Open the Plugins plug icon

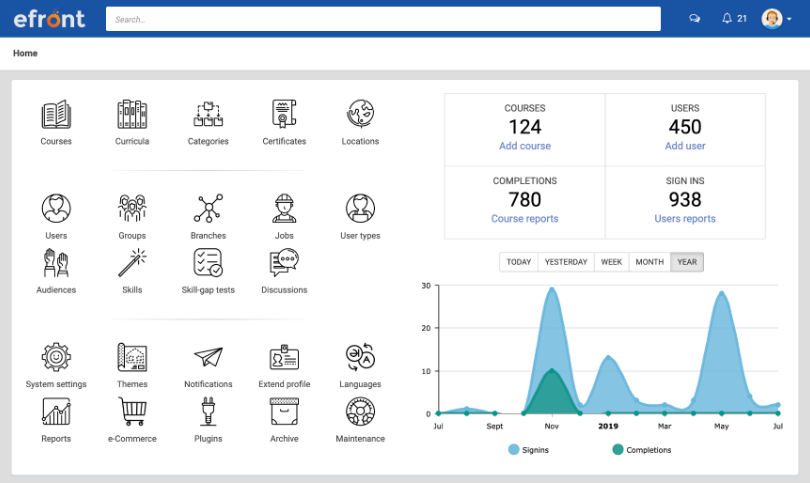[x=208, y=411]
